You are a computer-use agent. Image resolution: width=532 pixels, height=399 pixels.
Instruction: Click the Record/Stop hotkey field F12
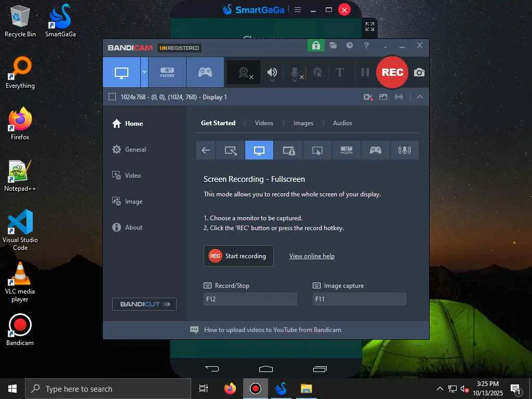[x=250, y=299]
